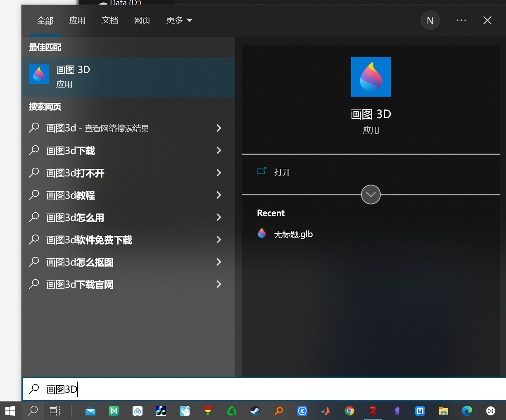Click the 无标题.glb file icon
Viewport: 506px width, 420px height.
tap(262, 233)
